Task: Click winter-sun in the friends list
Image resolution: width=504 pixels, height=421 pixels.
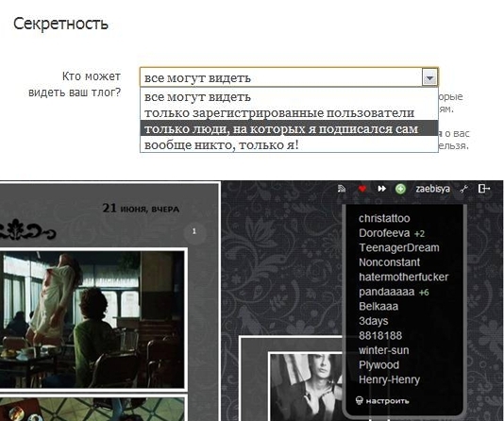Action: 384,350
